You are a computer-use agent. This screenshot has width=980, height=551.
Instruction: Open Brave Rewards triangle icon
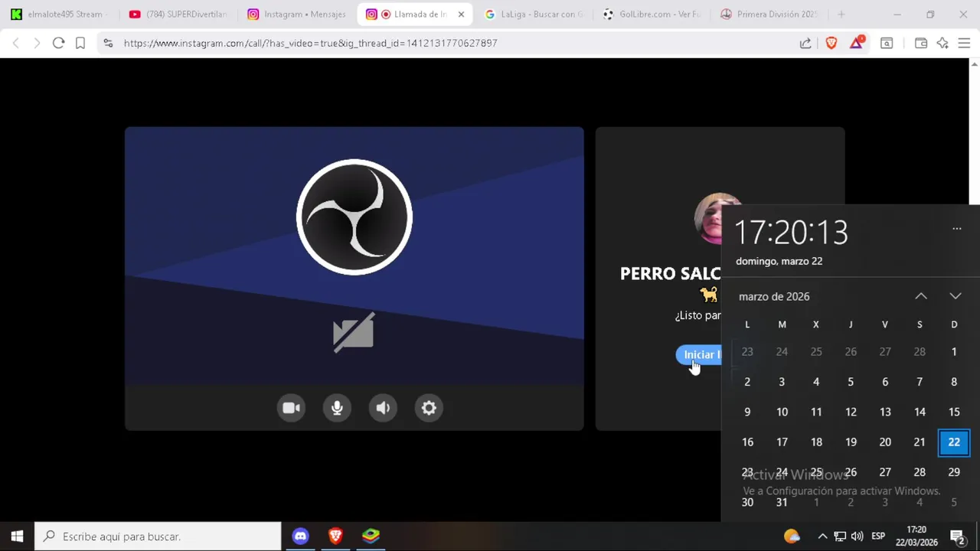[857, 44]
